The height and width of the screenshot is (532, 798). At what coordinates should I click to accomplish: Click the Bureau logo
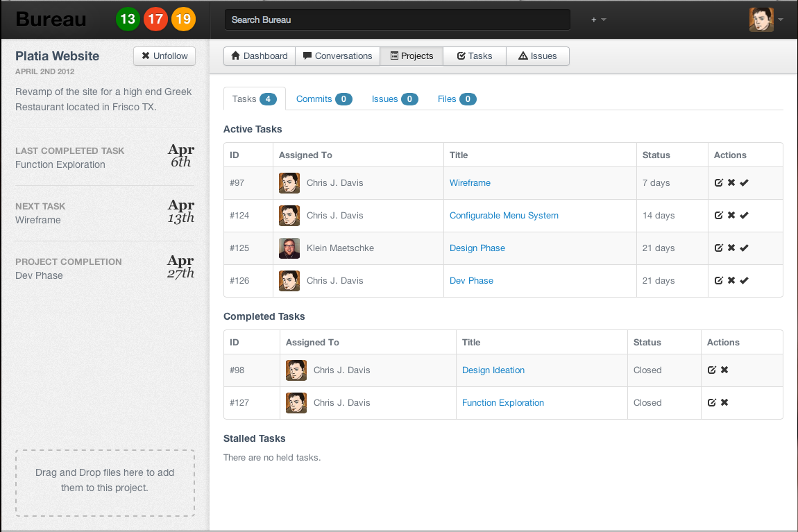click(x=51, y=19)
